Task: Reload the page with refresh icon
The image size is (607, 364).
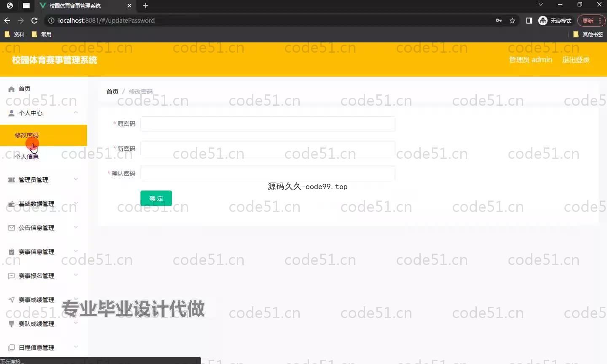Action: [x=35, y=21]
